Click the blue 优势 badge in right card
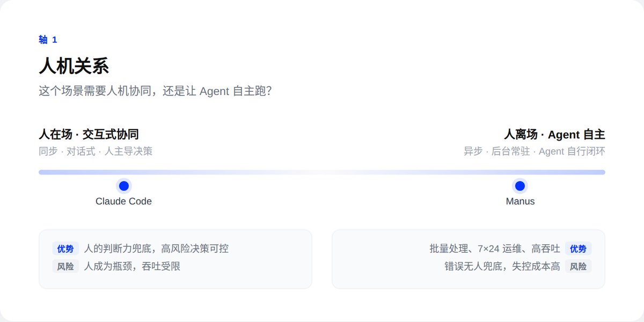644x322 pixels. tap(578, 248)
